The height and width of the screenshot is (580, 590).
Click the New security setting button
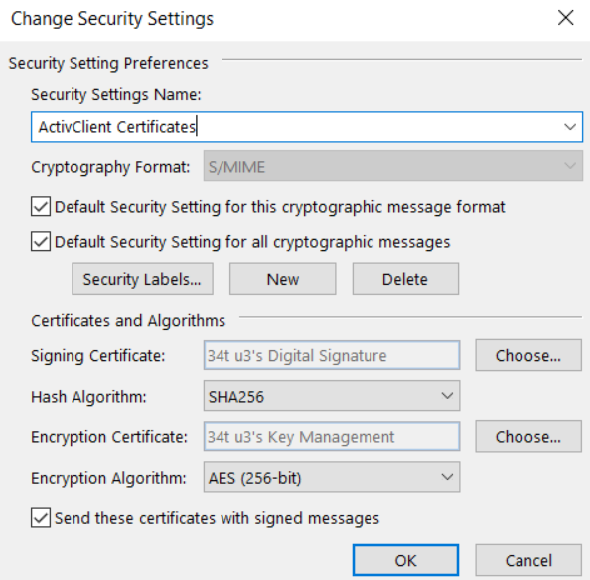click(x=283, y=279)
